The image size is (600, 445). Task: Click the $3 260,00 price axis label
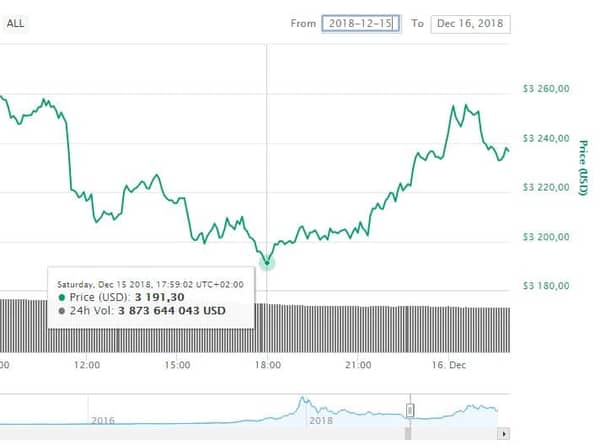click(546, 89)
